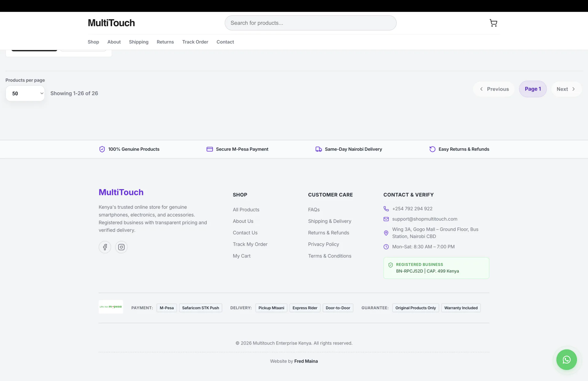Click the shield icon beside Genuine Products
Viewport: 588px width, 381px height.
click(102, 149)
